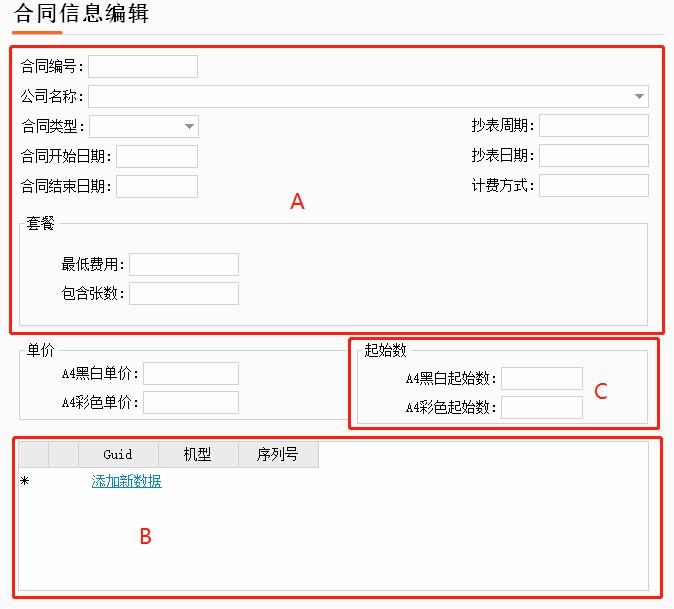Select the 计费方式 input box

pos(594,186)
